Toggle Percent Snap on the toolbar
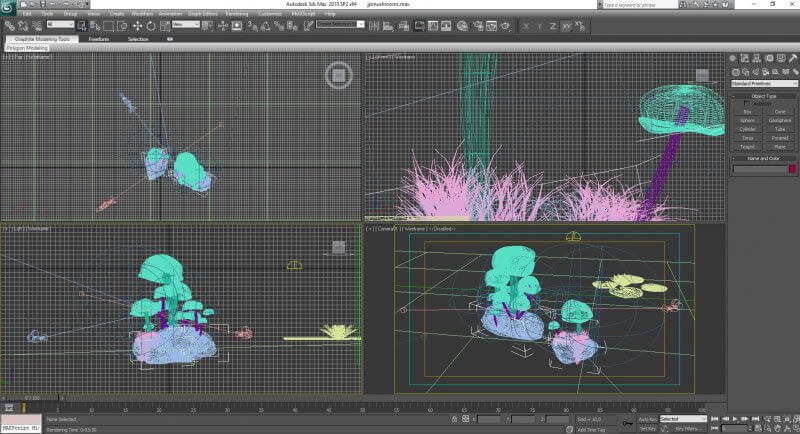The width and height of the screenshot is (800, 434). tap(279, 25)
